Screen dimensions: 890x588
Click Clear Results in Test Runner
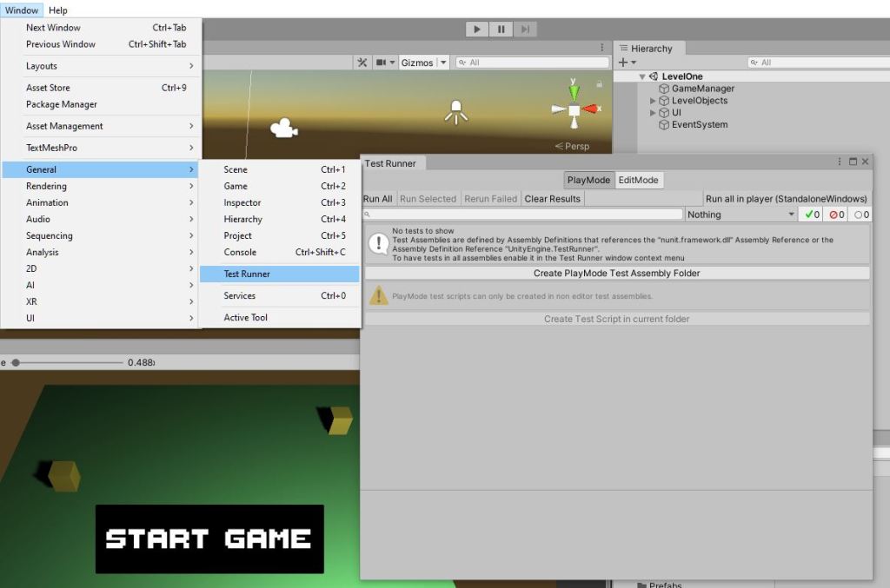pos(552,199)
